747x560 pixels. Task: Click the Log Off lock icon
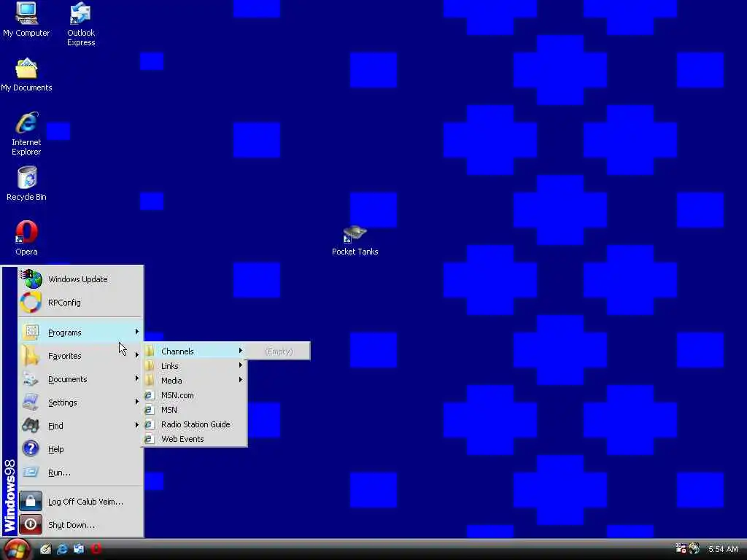tap(31, 501)
